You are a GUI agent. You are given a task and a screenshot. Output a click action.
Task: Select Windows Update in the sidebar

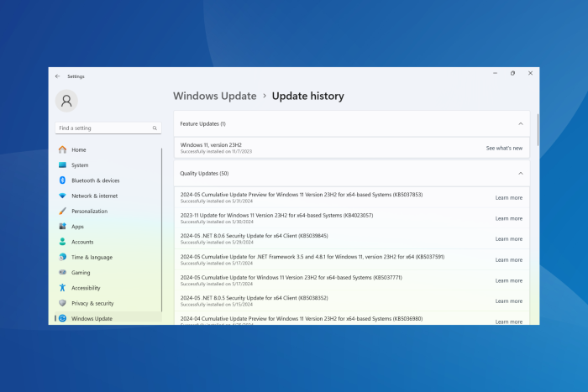[108, 318]
